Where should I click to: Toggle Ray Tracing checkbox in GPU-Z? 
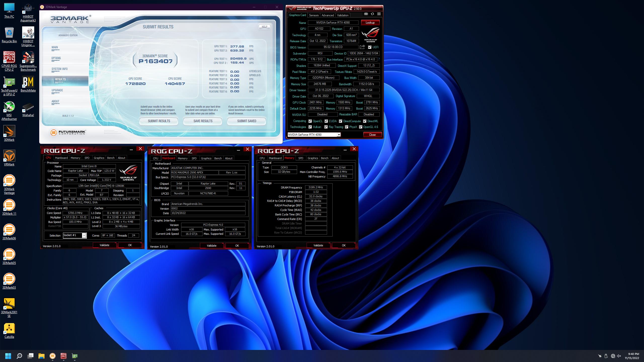click(326, 127)
